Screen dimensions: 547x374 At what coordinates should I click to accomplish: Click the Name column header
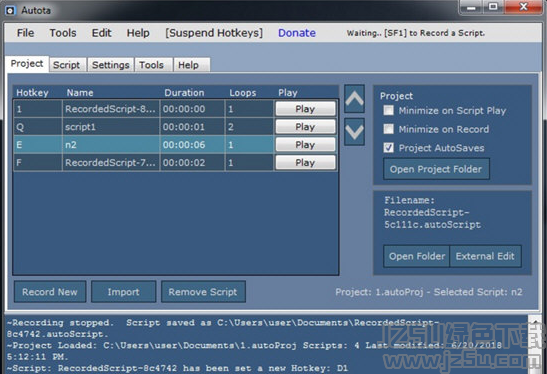tap(80, 93)
